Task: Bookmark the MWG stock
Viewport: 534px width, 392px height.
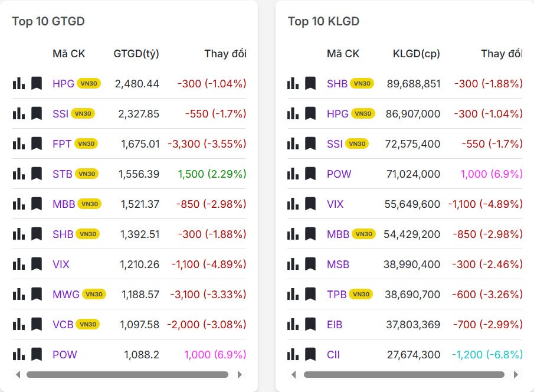Action: point(36,295)
